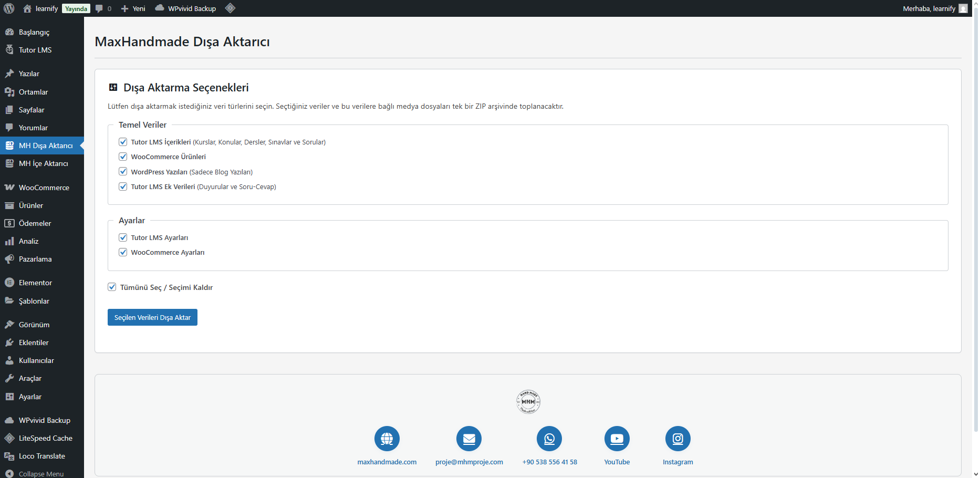Click Seçilen Verileri Dışa Aktar button
The height and width of the screenshot is (478, 980).
click(x=152, y=317)
